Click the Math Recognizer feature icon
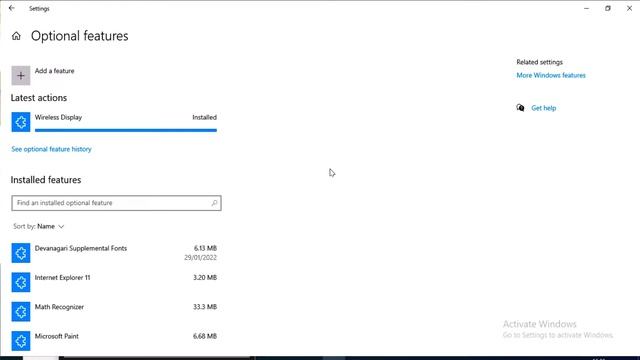The width and height of the screenshot is (640, 360). click(21, 312)
